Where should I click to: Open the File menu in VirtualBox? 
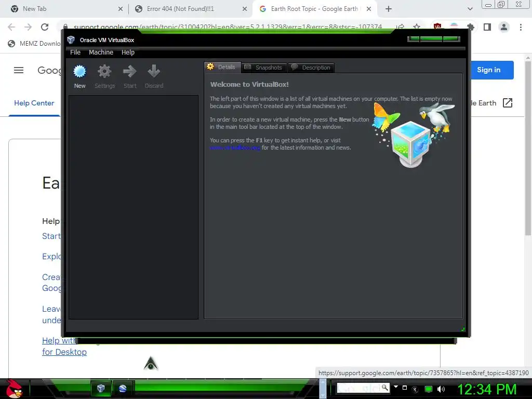[x=75, y=52]
